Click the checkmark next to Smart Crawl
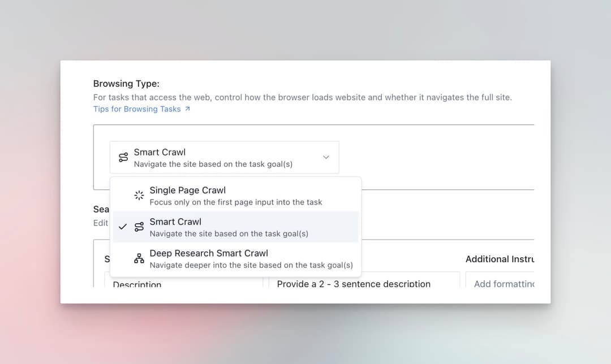The height and width of the screenshot is (364, 611). [x=123, y=226]
